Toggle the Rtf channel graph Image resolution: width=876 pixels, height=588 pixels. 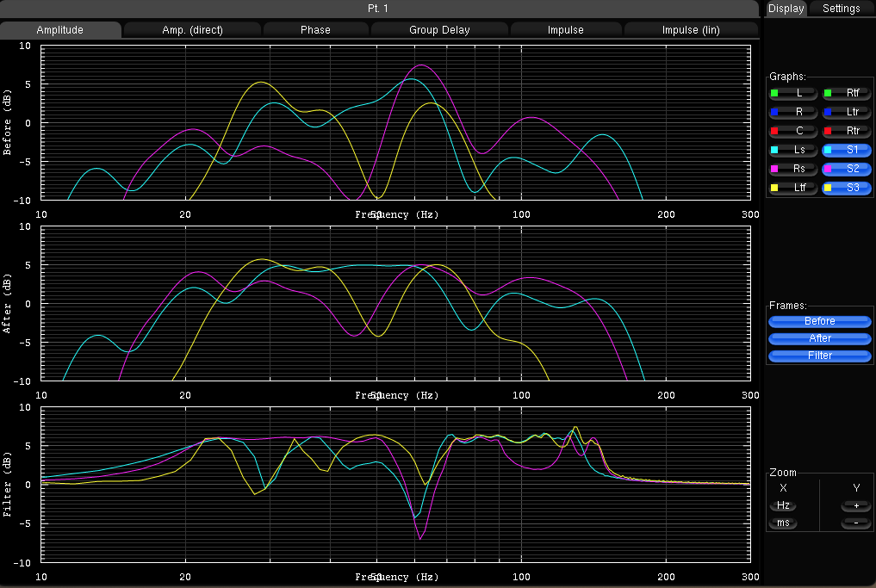[x=846, y=92]
